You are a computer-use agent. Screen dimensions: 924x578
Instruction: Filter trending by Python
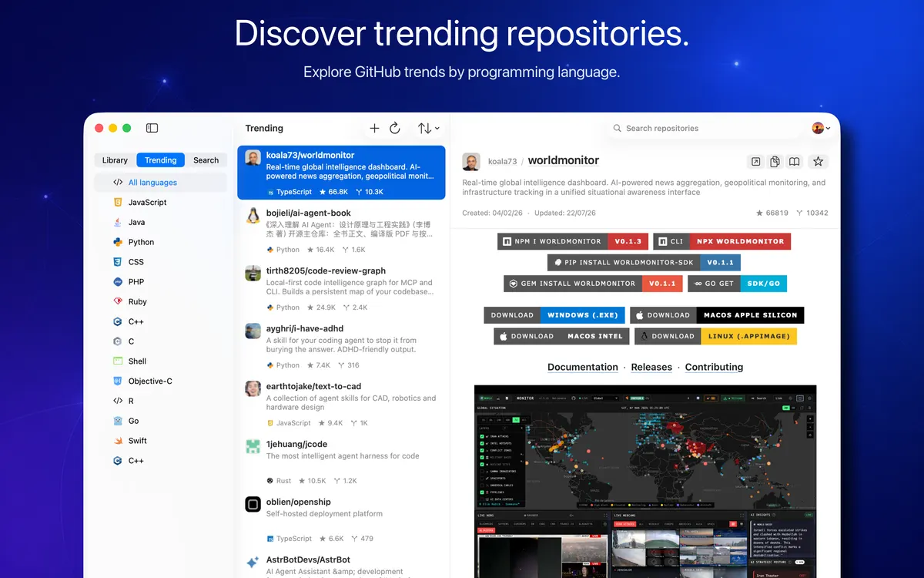click(x=160, y=242)
